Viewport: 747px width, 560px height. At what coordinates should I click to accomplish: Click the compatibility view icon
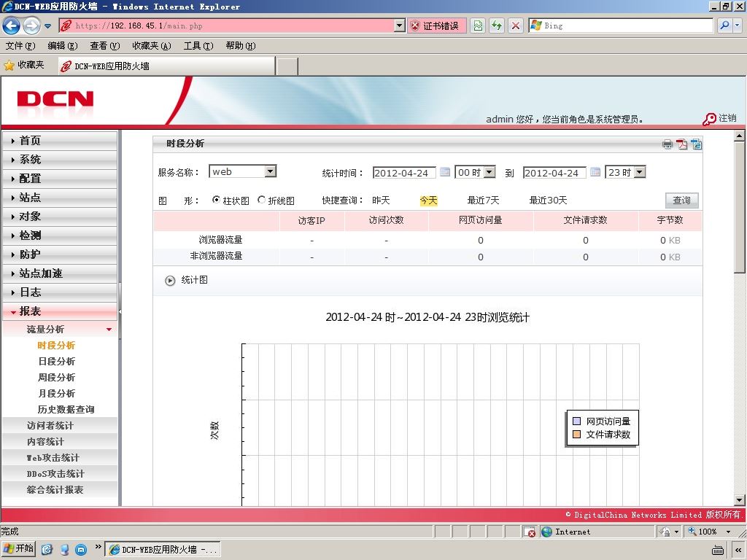pyautogui.click(x=478, y=26)
